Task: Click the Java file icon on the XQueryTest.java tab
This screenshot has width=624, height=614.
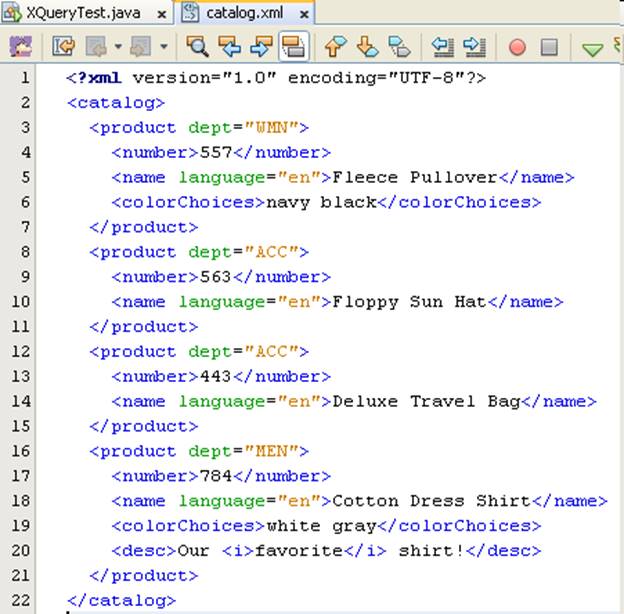Action: (x=12, y=13)
